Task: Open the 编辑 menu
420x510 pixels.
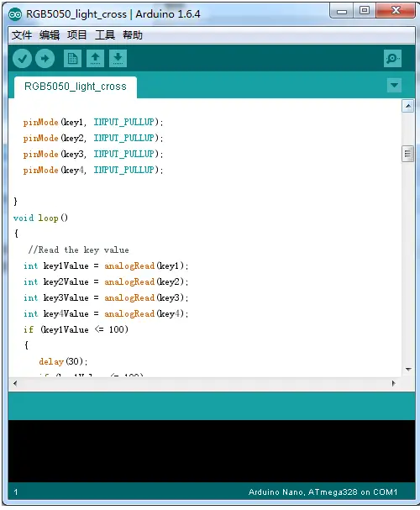Action: point(50,34)
